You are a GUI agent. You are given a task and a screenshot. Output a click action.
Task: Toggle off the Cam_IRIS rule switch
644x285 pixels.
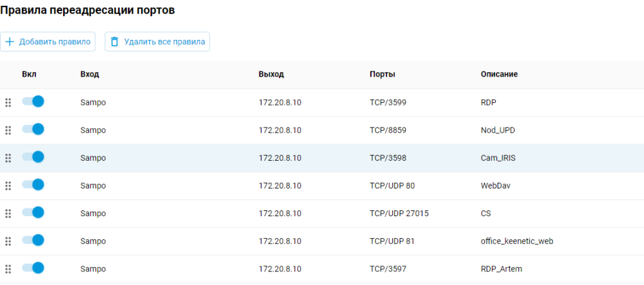[33, 157]
